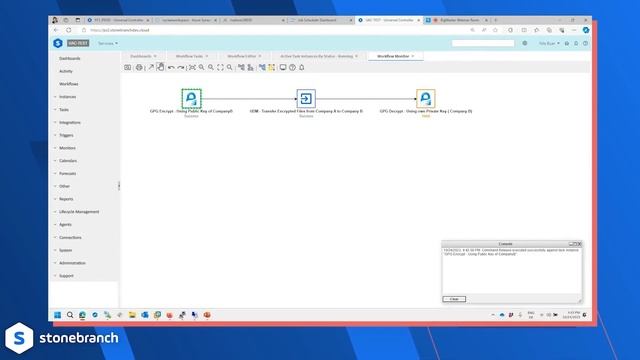Close the Console panel

(x=579, y=244)
